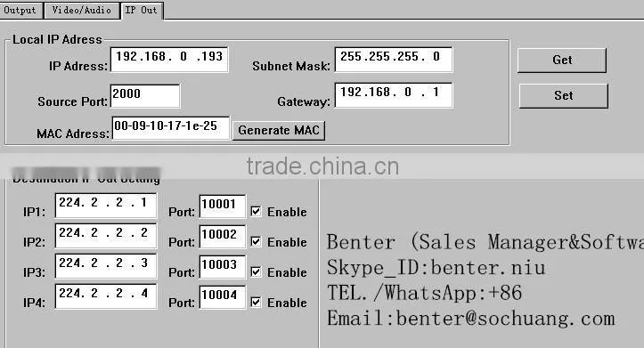
Task: Click the Subnet Mask field
Action: (394, 60)
